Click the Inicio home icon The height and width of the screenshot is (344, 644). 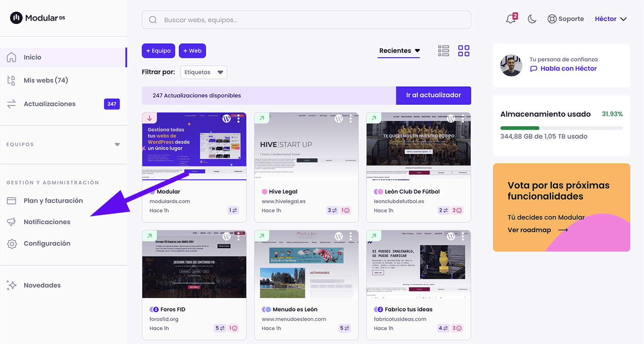(12, 57)
